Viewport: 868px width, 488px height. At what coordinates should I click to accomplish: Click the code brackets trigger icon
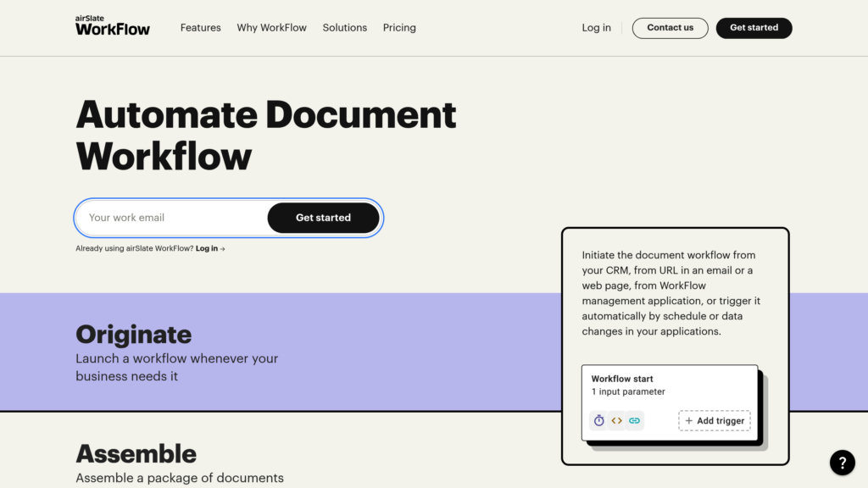pyautogui.click(x=617, y=420)
